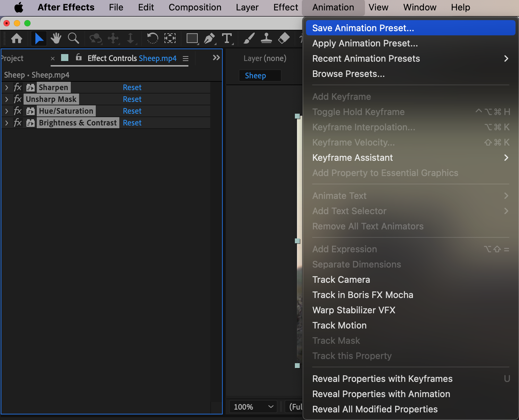Select the Zoom magnifier tool
519x420 pixels.
tap(73, 38)
